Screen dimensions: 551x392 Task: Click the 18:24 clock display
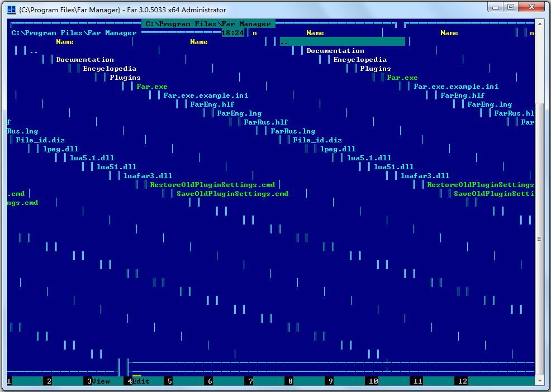coord(232,33)
